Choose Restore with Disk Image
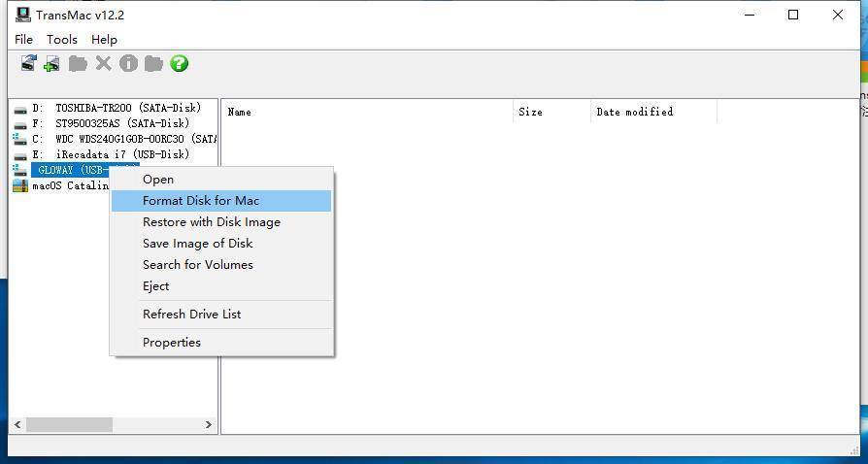868x464 pixels. 221,222
